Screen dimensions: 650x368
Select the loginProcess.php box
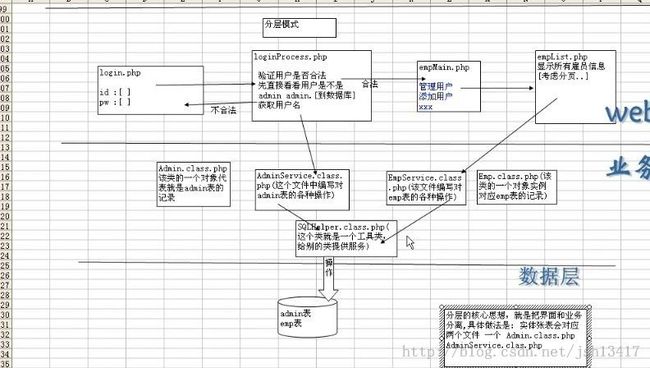[x=311, y=86]
